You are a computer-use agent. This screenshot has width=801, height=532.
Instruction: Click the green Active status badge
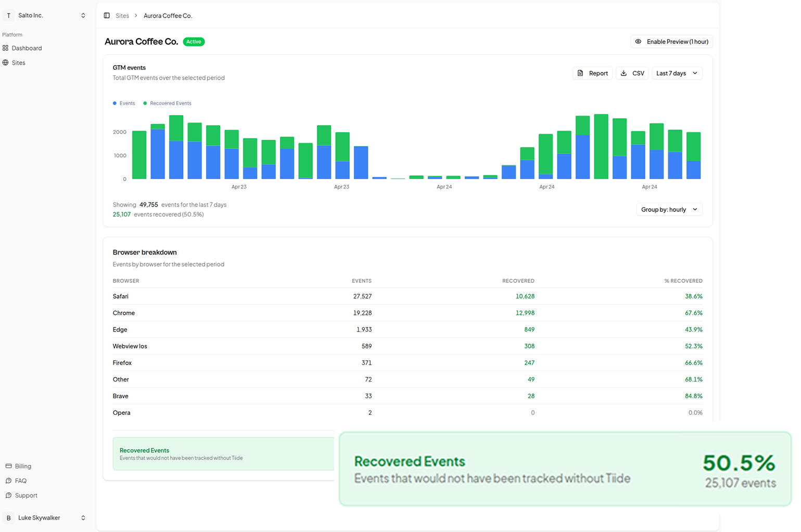pos(194,42)
